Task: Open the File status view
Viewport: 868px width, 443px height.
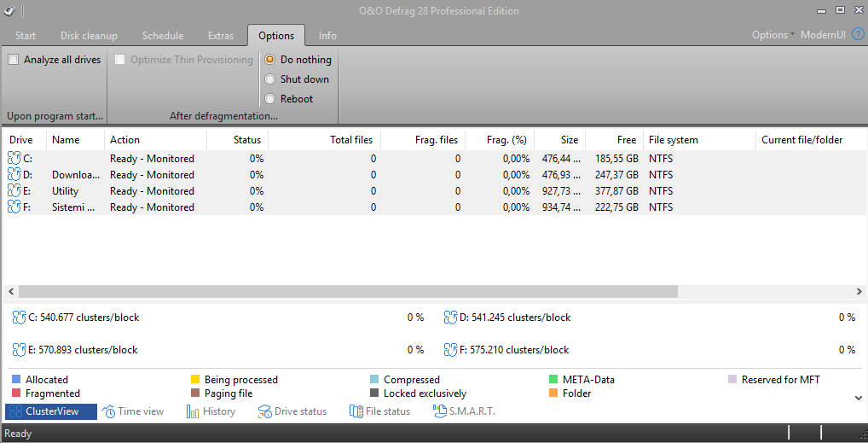Action: pos(379,411)
